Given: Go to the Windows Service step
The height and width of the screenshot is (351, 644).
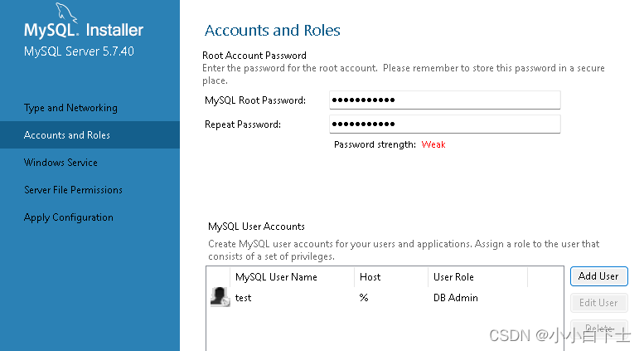Looking at the screenshot, I should (61, 163).
